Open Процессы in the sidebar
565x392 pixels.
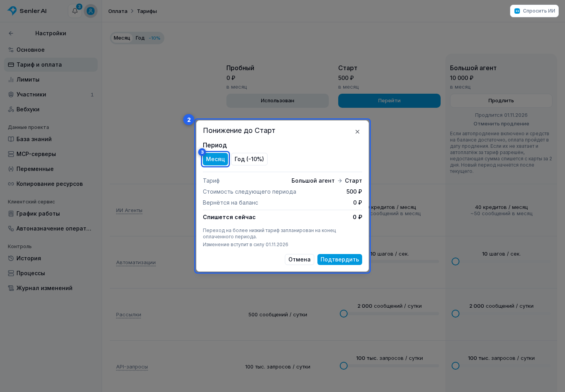[51, 273]
